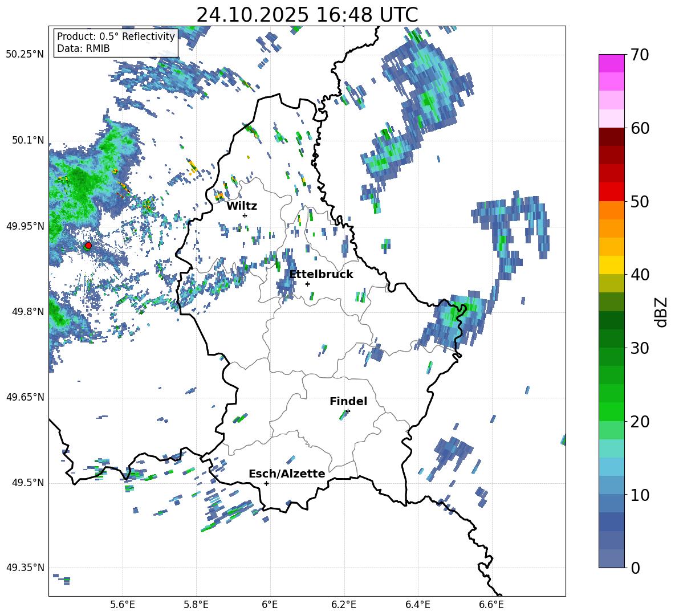
Task: Click the colorbar 10 tick label
Action: point(640,495)
